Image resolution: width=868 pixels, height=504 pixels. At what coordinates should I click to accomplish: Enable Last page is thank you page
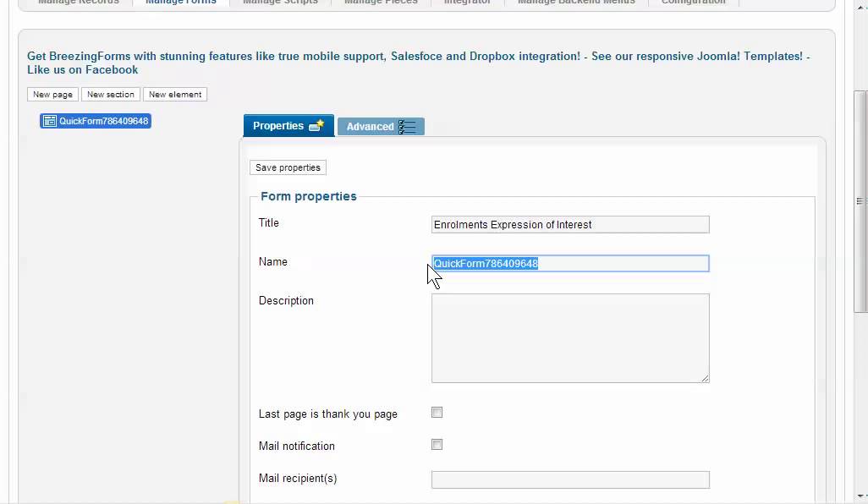click(x=437, y=413)
